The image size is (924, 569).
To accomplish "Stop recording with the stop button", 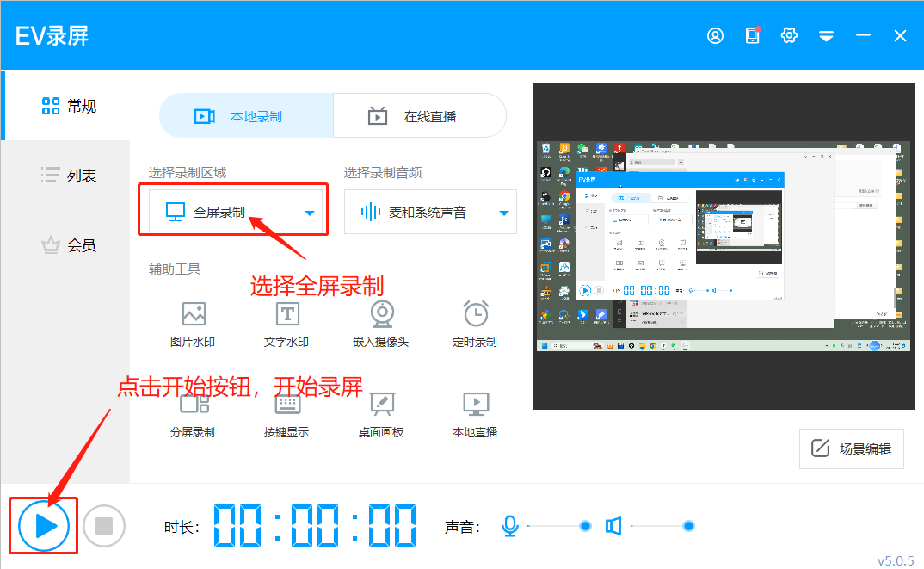I will (x=104, y=525).
